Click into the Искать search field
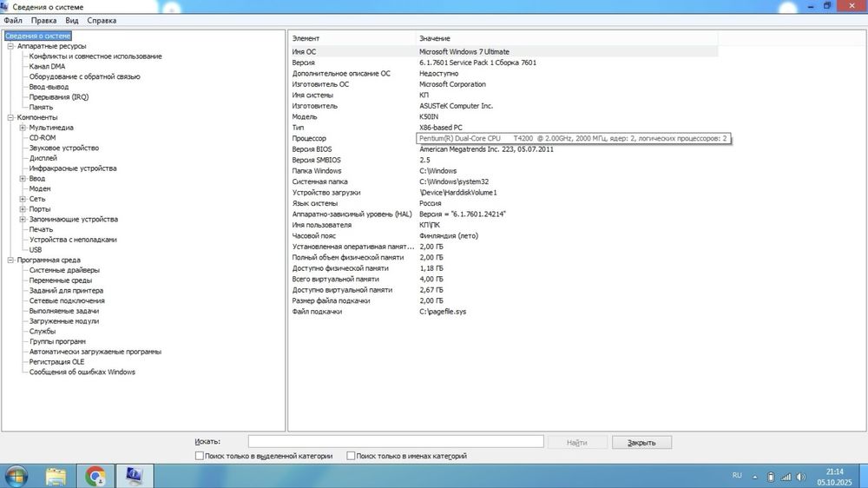 point(396,441)
